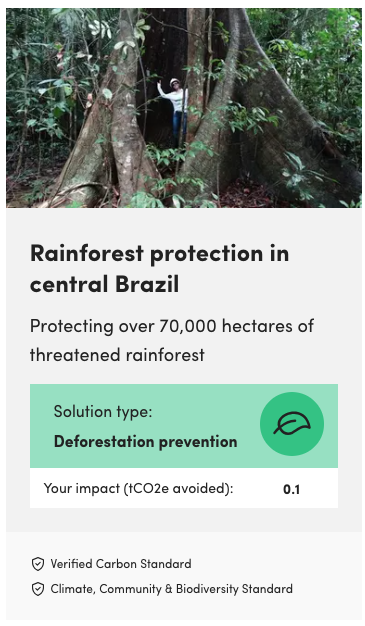The width and height of the screenshot is (365, 626).
Task: Click the 70,000 figure in the description
Action: point(188,326)
